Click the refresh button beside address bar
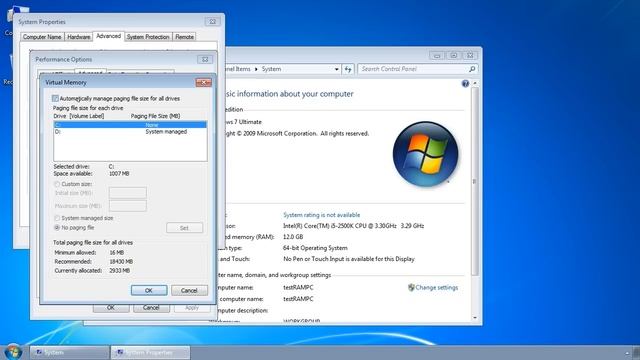This screenshot has width=640, height=360. 348,69
